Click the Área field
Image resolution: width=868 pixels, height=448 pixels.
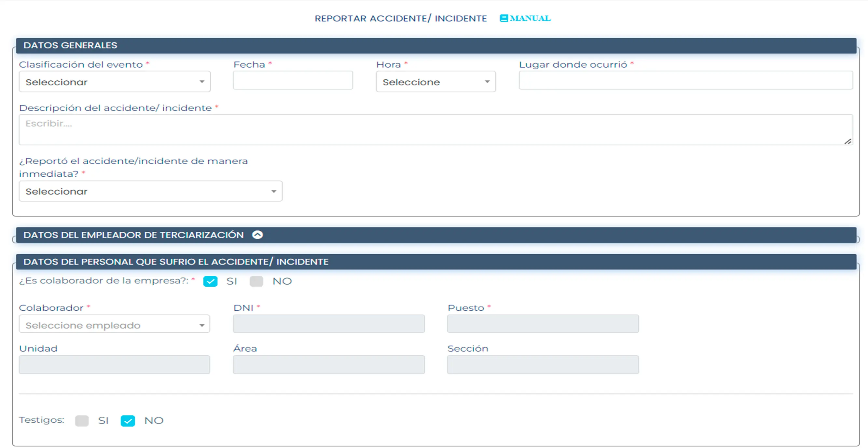[329, 365]
